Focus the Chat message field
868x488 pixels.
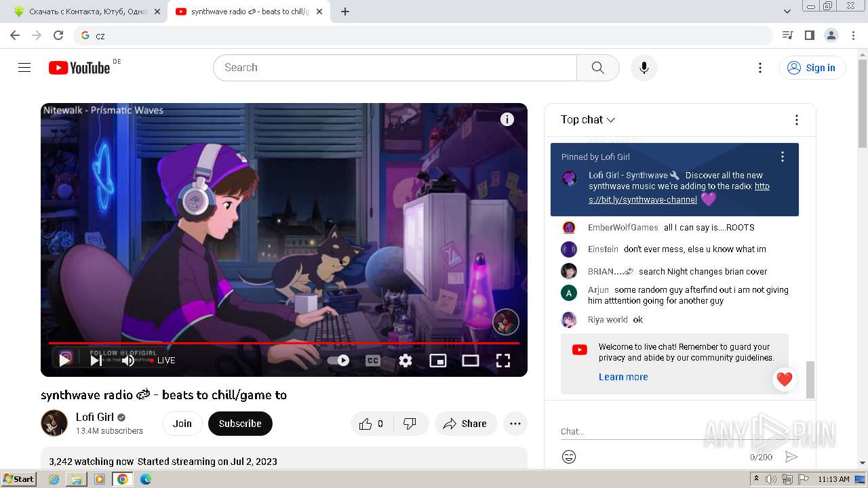[x=680, y=431]
